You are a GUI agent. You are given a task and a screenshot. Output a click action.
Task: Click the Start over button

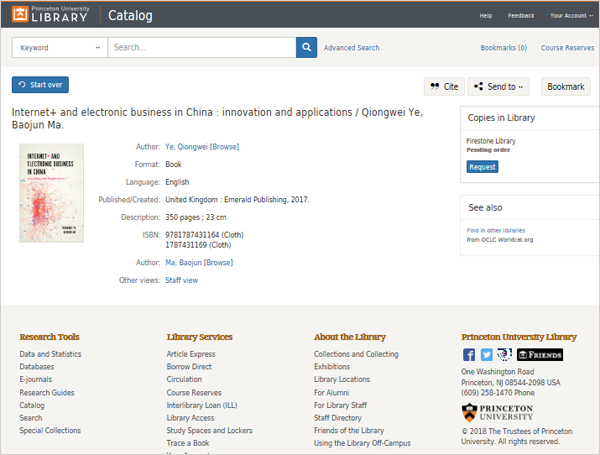tap(40, 85)
